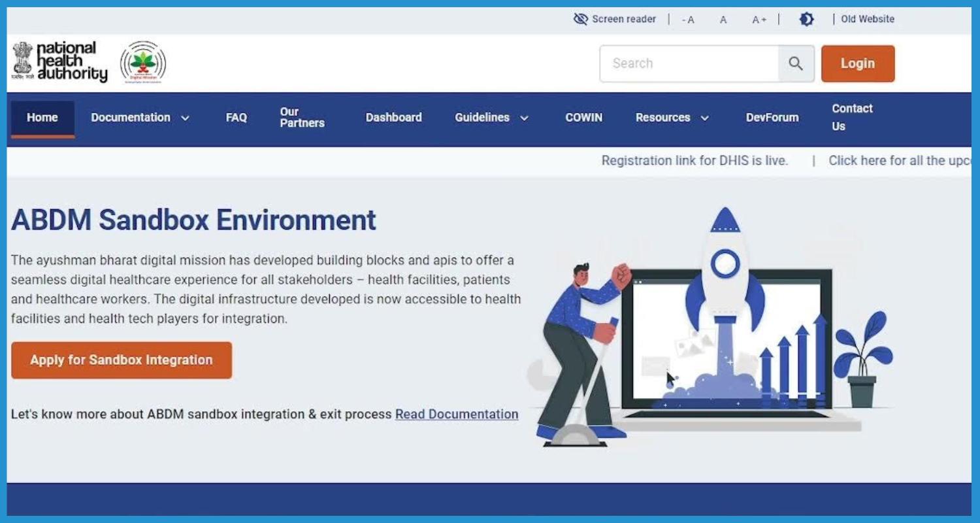The height and width of the screenshot is (523, 980).
Task: Click the orange Login button
Action: [858, 63]
